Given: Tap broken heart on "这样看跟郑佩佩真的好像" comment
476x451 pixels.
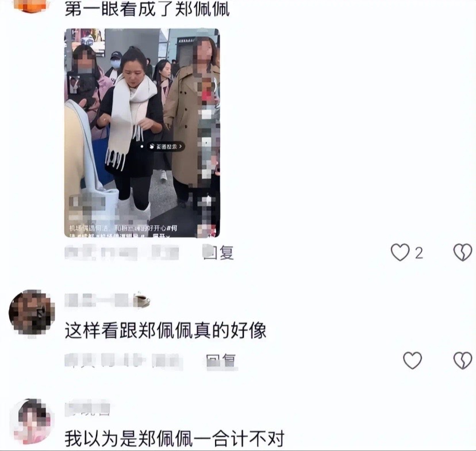Looking at the screenshot, I should pyautogui.click(x=463, y=360).
